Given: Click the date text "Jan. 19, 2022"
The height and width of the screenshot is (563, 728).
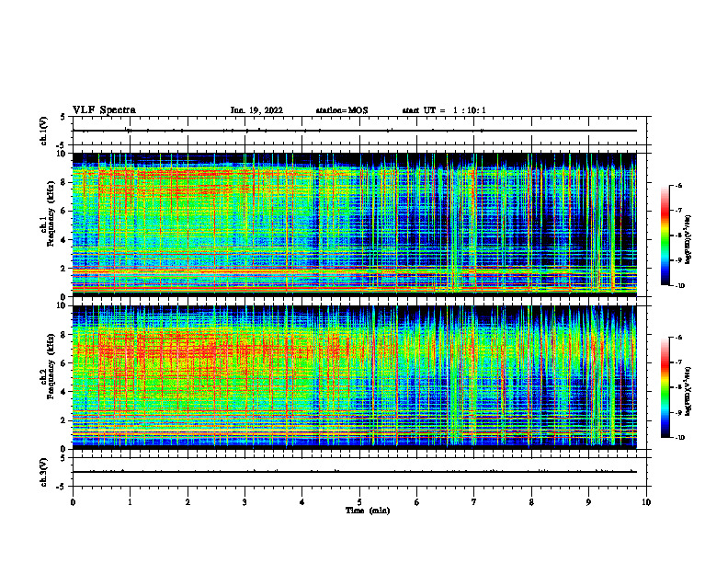Looking at the screenshot, I should click(x=256, y=110).
